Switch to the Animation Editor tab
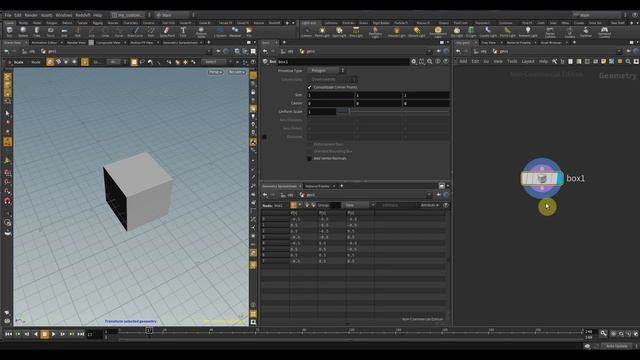Image resolution: width=640 pixels, height=360 pixels. click(44, 42)
